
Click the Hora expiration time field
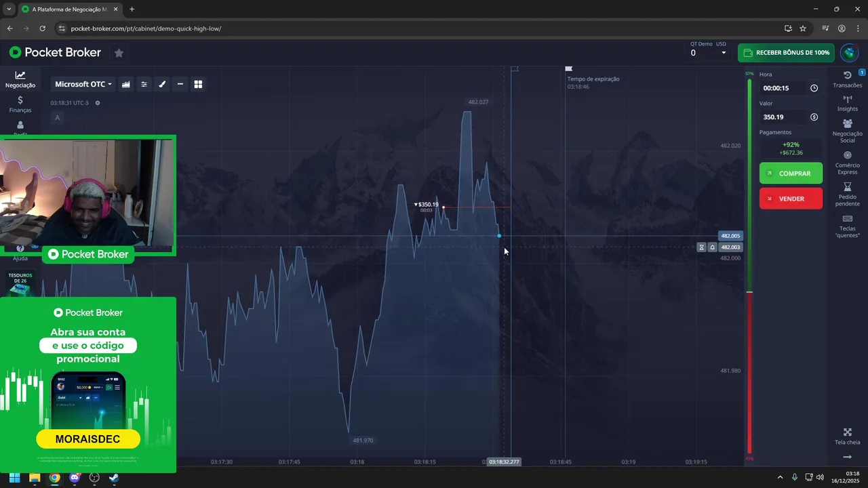(x=791, y=88)
